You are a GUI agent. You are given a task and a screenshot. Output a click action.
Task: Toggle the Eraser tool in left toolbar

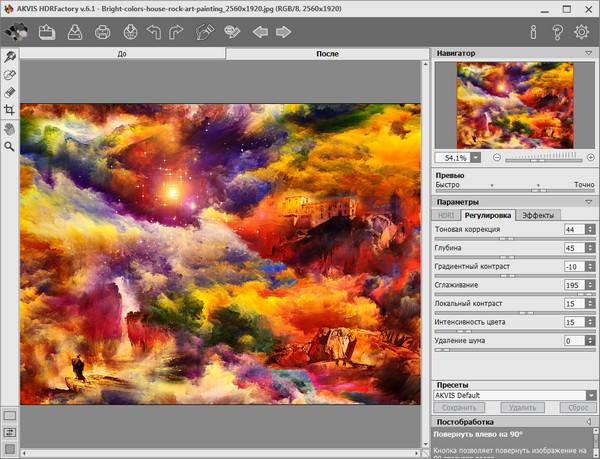pyautogui.click(x=10, y=91)
